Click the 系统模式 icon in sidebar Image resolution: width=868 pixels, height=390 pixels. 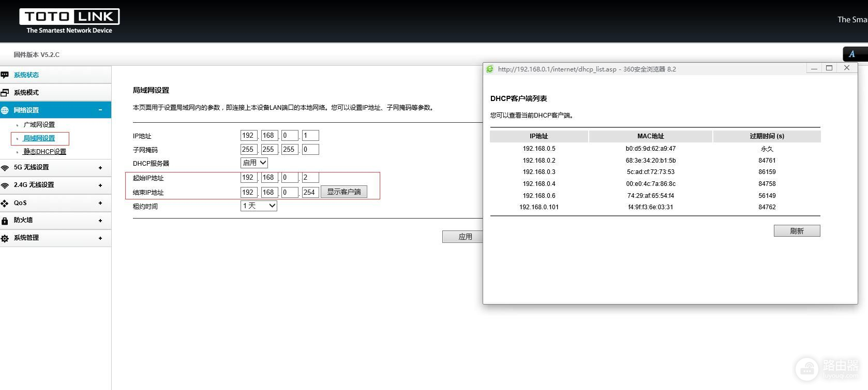point(5,93)
